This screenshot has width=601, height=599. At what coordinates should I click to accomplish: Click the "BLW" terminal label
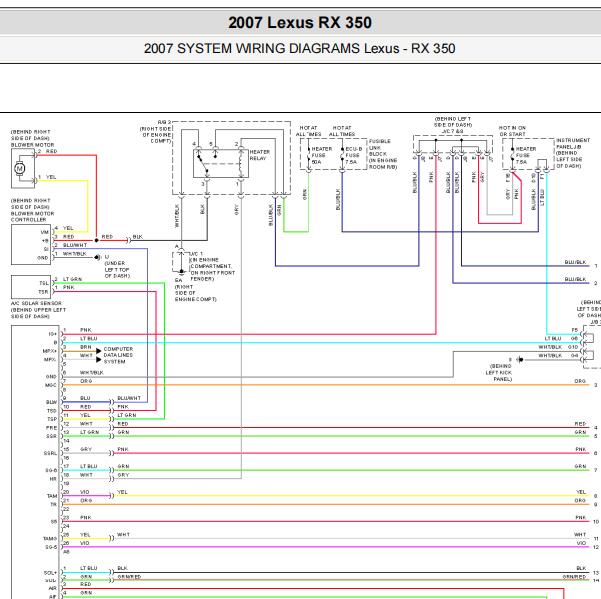[51, 402]
